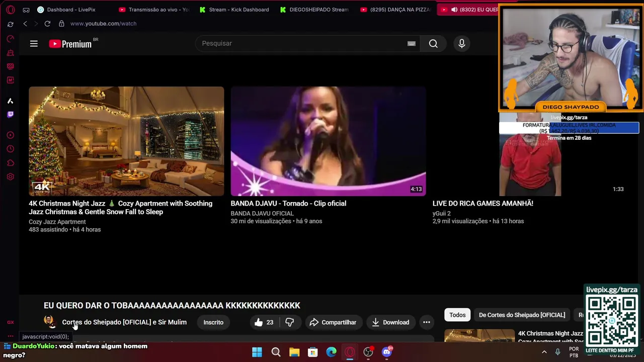Viewport: 644px width, 362px height.
Task: Click the GX icon at sidebar bottom
Action: coord(10,322)
